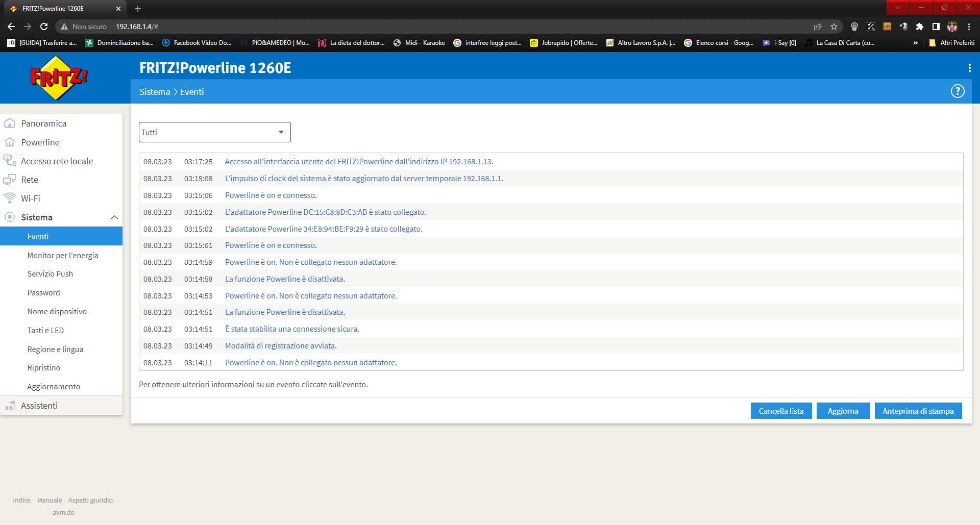Show more bookmarks with the chevron

click(915, 43)
